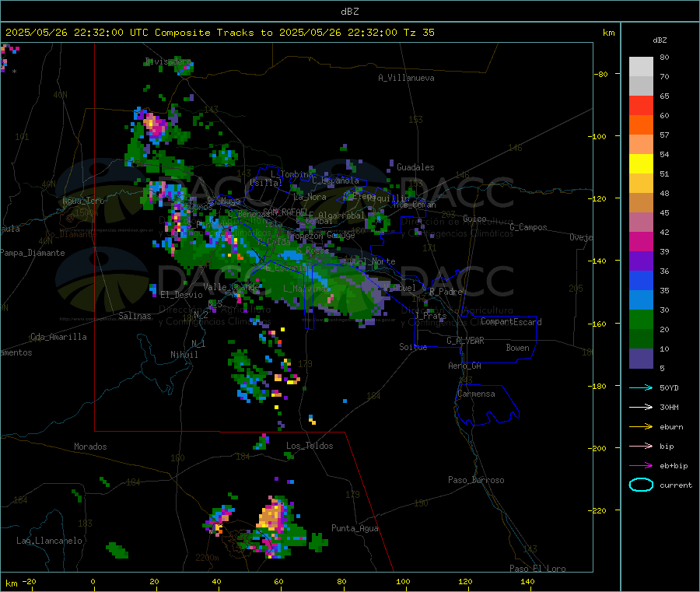Pick the bright yellow band of the dBZ scale
700x592 pixels.
(641, 164)
